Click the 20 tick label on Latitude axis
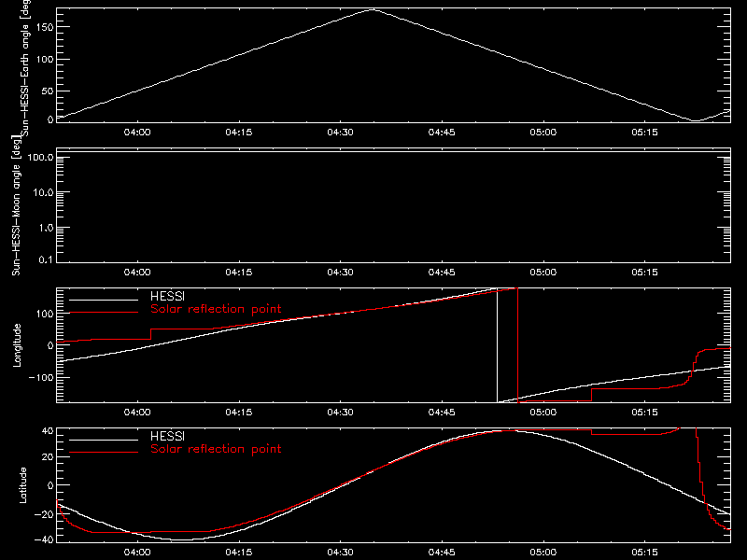The image size is (747, 560). click(48, 457)
